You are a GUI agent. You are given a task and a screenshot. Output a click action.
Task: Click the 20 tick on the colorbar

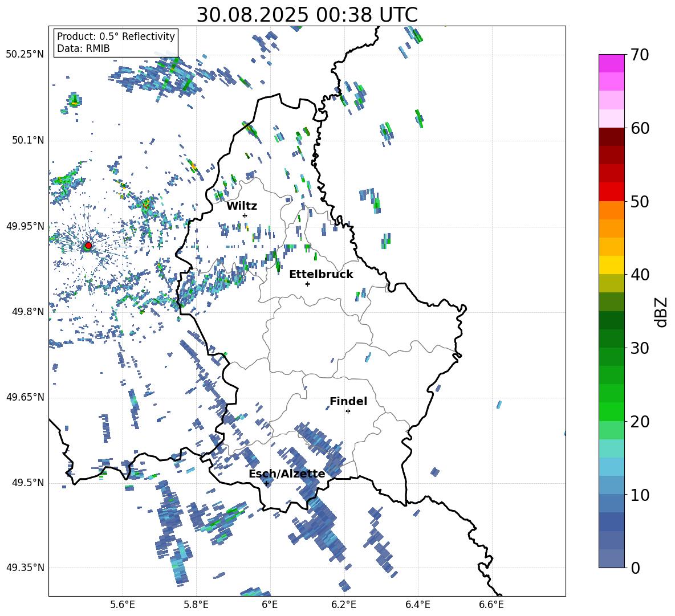click(639, 422)
